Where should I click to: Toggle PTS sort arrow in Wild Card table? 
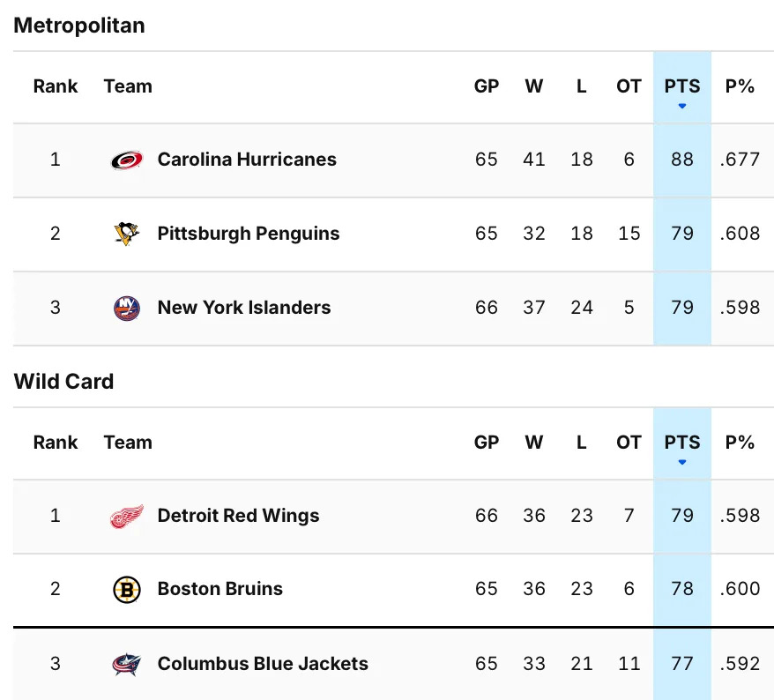[682, 462]
